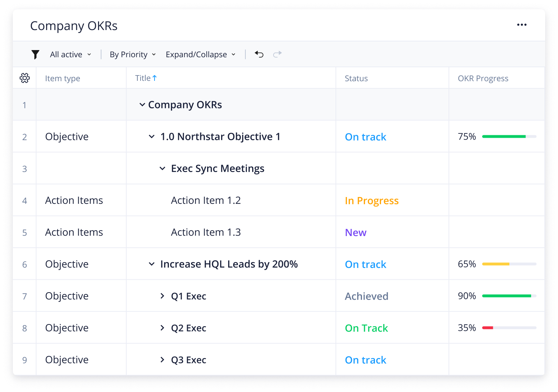Select row number 9
Screen dimensions: 558x392
click(x=24, y=360)
